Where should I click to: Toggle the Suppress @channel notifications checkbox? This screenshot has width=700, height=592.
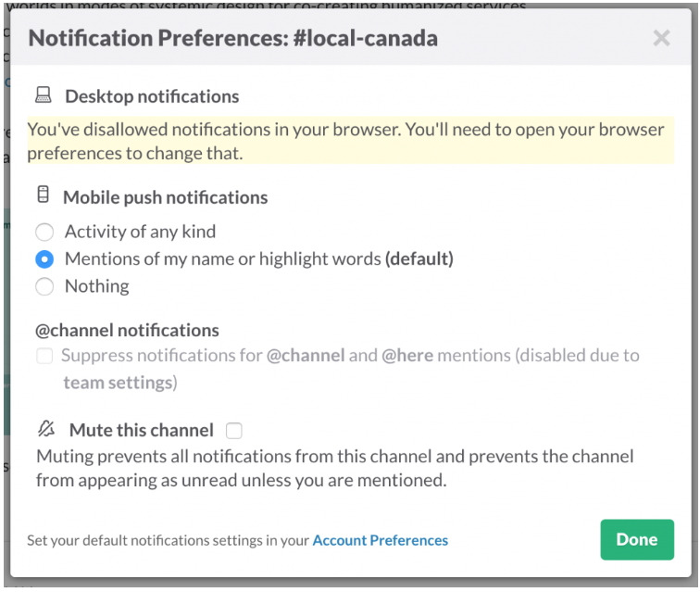point(44,356)
